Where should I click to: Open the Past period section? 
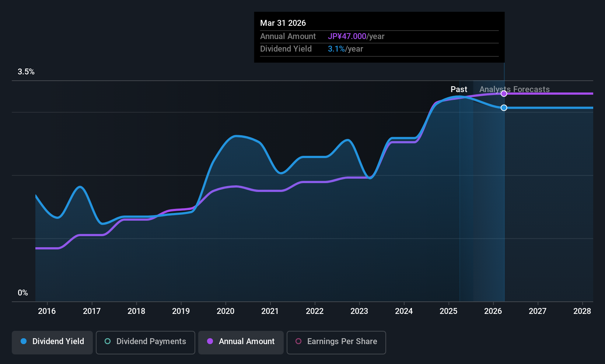[x=459, y=89]
